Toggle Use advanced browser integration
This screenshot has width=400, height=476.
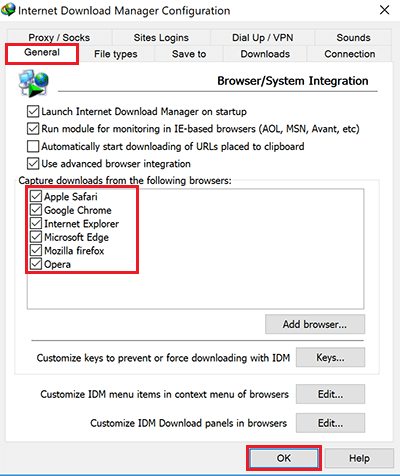[33, 164]
